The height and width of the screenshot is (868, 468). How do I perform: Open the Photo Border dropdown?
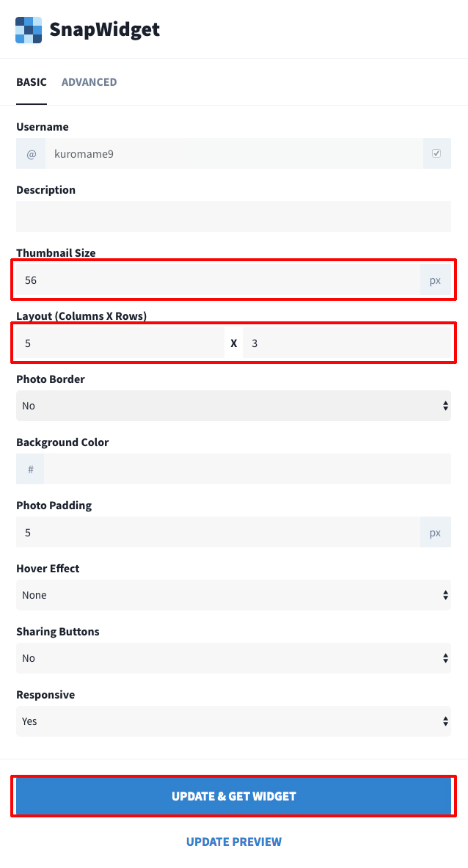tap(233, 406)
